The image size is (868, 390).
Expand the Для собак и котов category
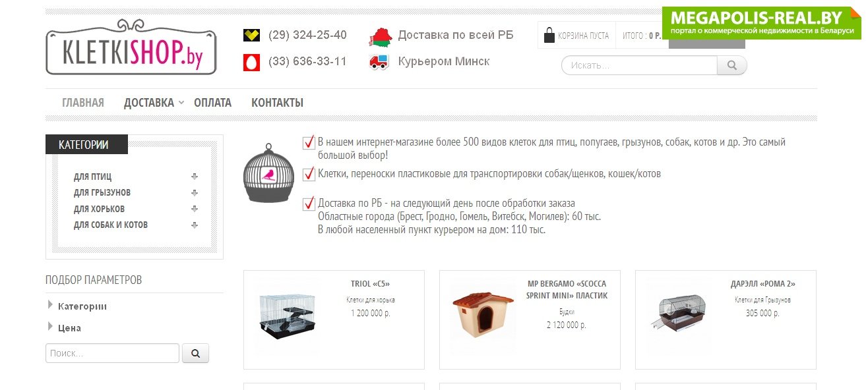click(x=194, y=225)
